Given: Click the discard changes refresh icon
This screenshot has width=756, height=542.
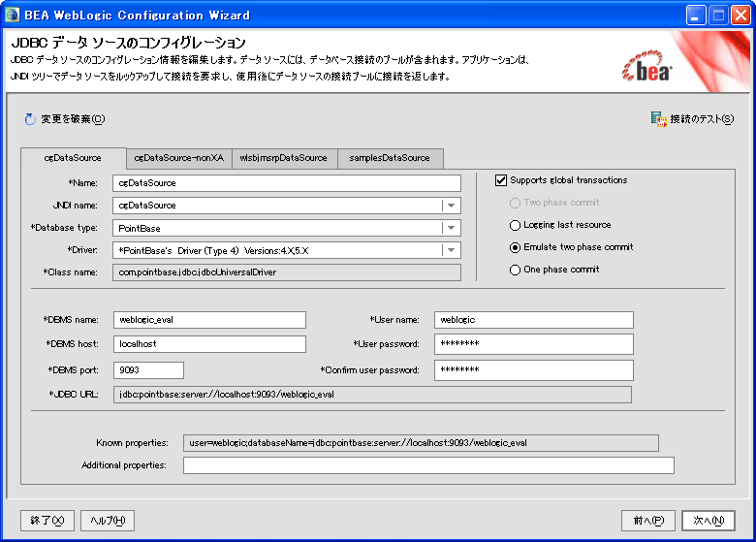Looking at the screenshot, I should click(30, 119).
